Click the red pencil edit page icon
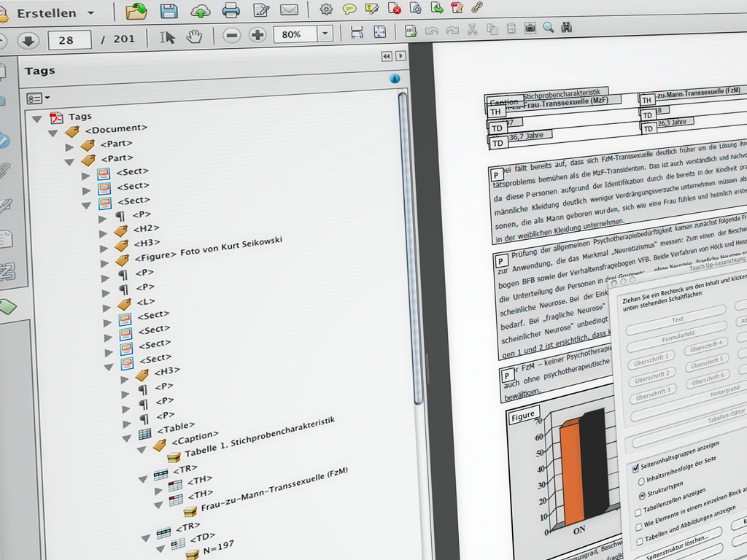This screenshot has height=560, width=747. pyautogui.click(x=457, y=7)
